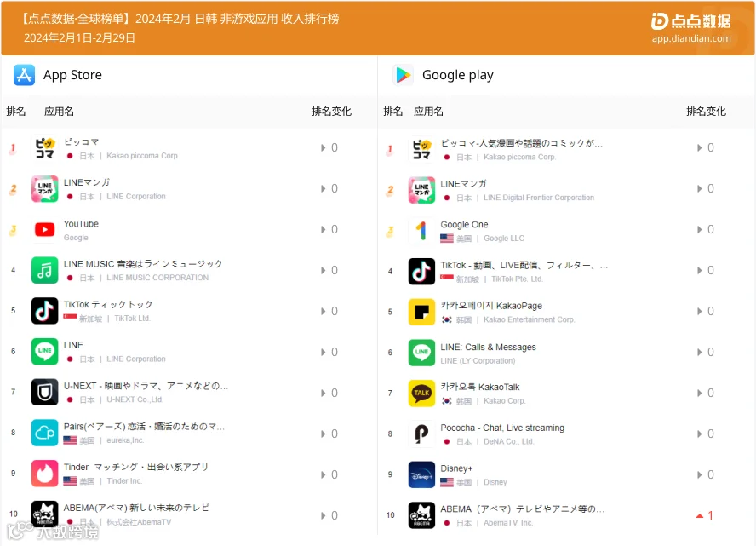
Task: Open the ABEMA icon in Google Play list
Action: [x=421, y=515]
